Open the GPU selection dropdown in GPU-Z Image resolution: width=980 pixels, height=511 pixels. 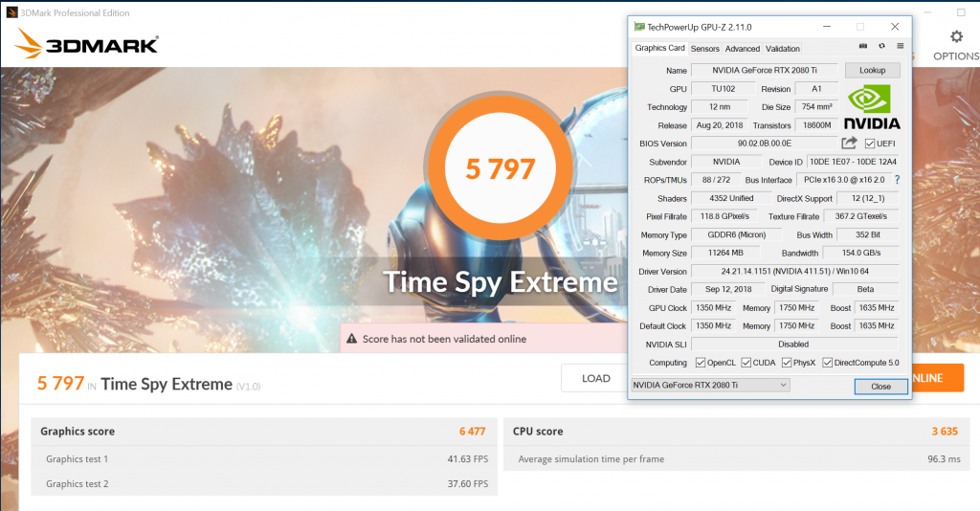[711, 385]
